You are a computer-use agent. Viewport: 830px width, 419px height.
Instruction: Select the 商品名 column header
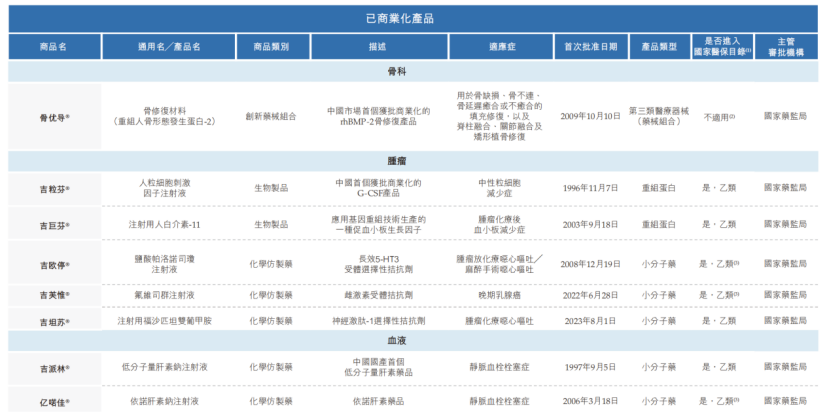pyautogui.click(x=54, y=47)
